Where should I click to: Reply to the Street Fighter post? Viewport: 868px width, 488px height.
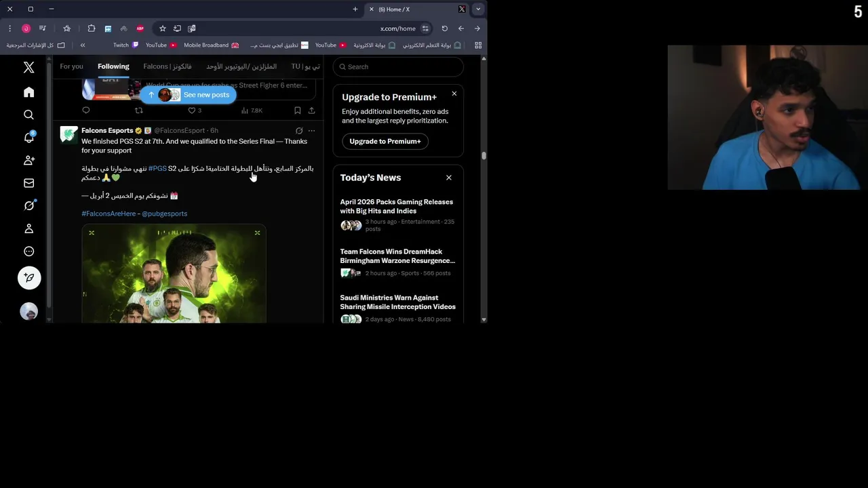tap(86, 110)
